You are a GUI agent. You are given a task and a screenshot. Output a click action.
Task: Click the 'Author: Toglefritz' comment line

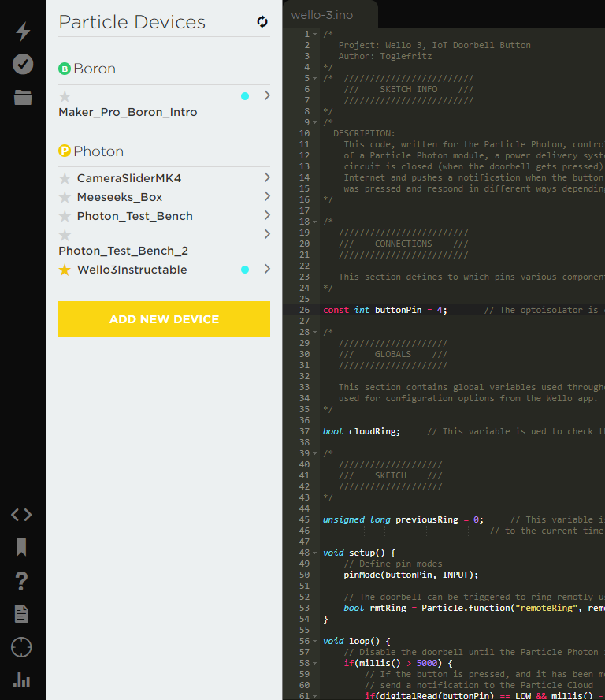(385, 56)
